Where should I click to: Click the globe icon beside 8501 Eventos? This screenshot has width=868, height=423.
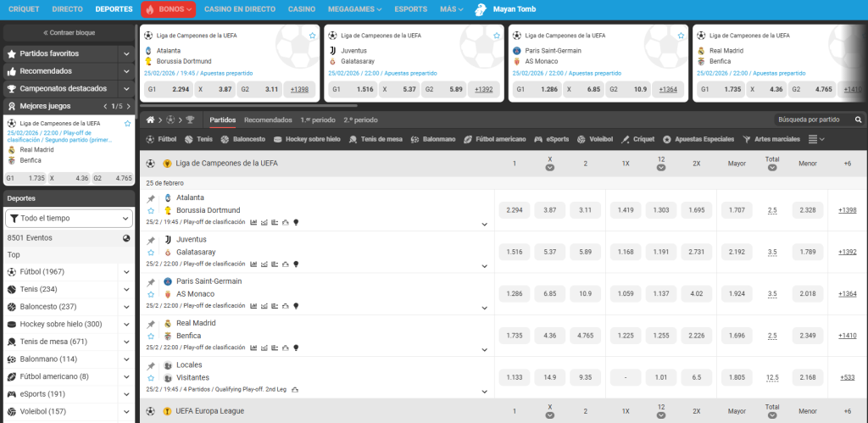tap(125, 238)
